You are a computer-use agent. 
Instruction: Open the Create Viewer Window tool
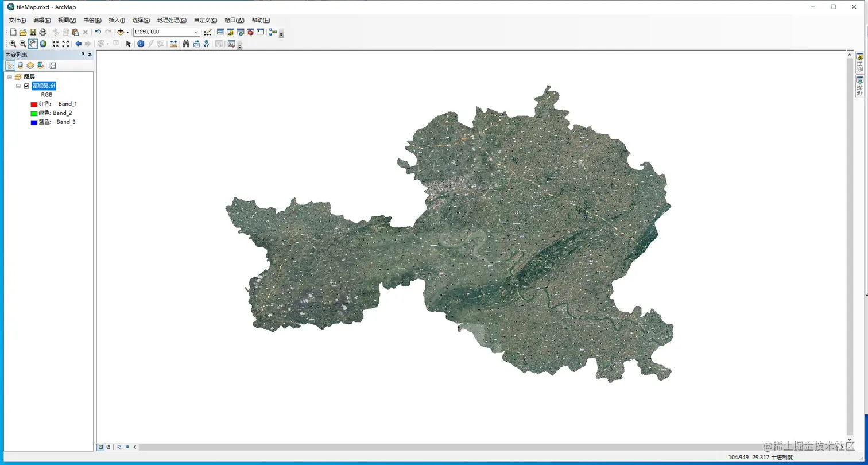231,44
